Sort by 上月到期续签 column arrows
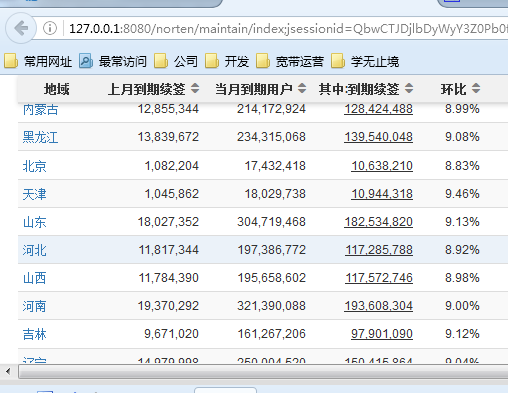This screenshot has width=508, height=393. (195, 89)
